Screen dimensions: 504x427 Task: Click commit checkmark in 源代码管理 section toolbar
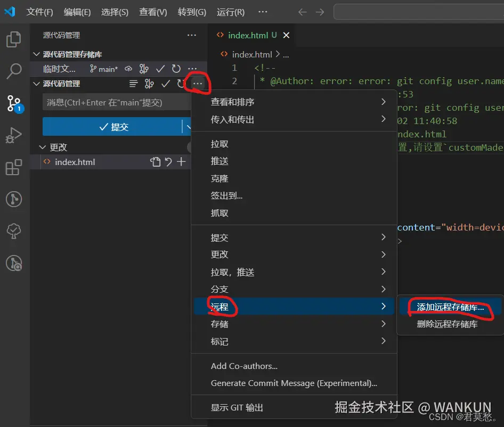[166, 84]
